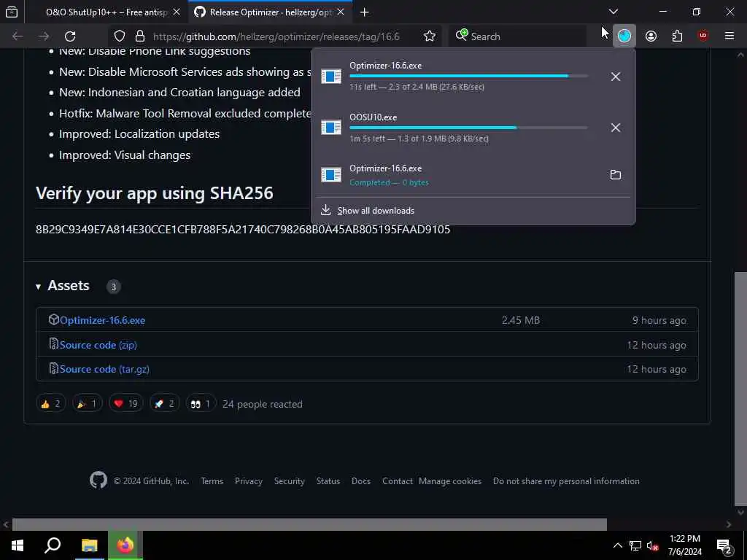Click the address bar URL field

(276, 36)
